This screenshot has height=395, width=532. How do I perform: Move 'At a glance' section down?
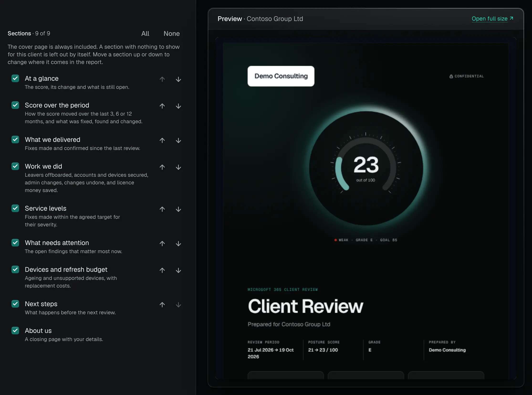pos(178,79)
